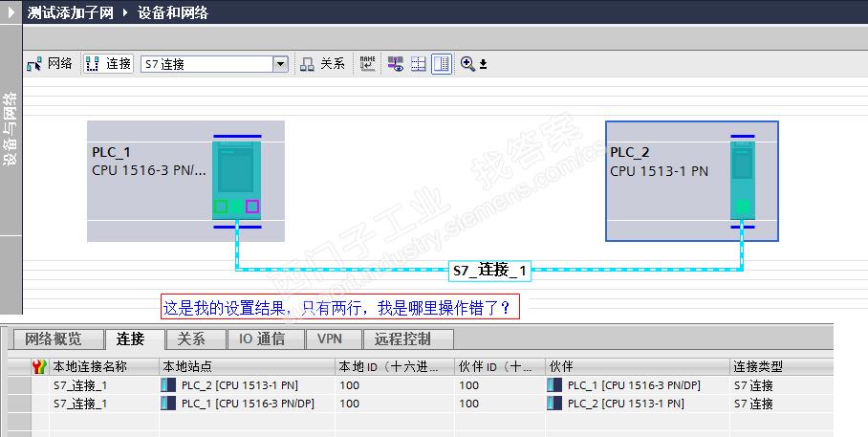This screenshot has width=868, height=437.
Task: Click the purple DP port on PLC_1
Action: [x=251, y=207]
